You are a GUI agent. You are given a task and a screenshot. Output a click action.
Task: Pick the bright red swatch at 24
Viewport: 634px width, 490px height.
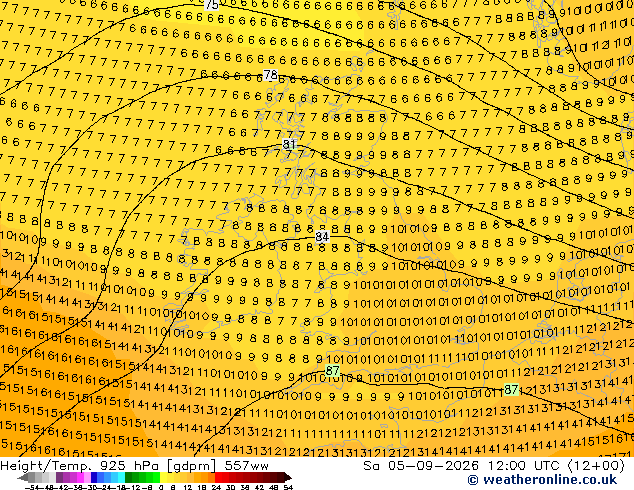point(218,477)
